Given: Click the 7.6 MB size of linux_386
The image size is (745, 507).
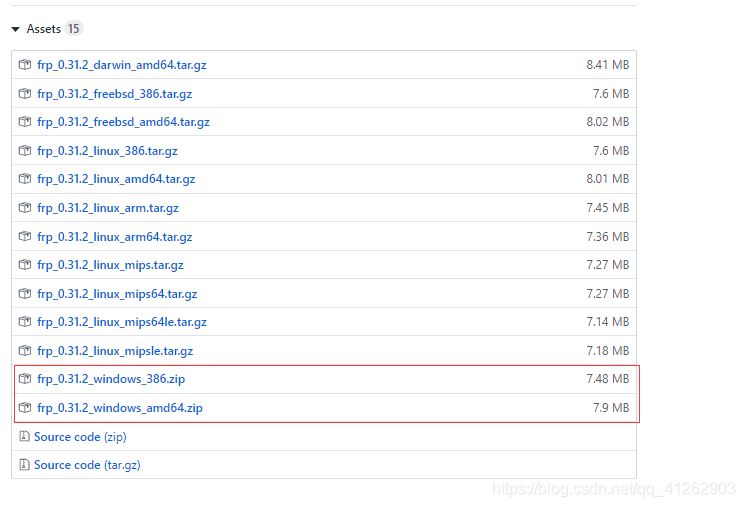Looking at the screenshot, I should (611, 151).
